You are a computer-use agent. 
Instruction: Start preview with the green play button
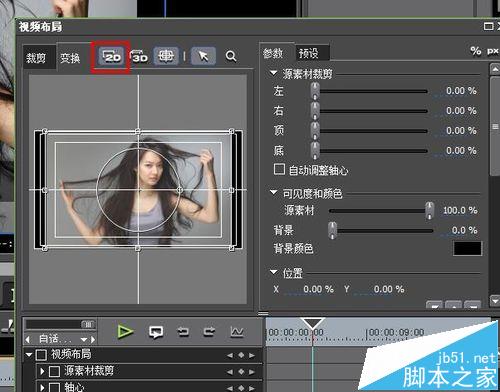(125, 331)
